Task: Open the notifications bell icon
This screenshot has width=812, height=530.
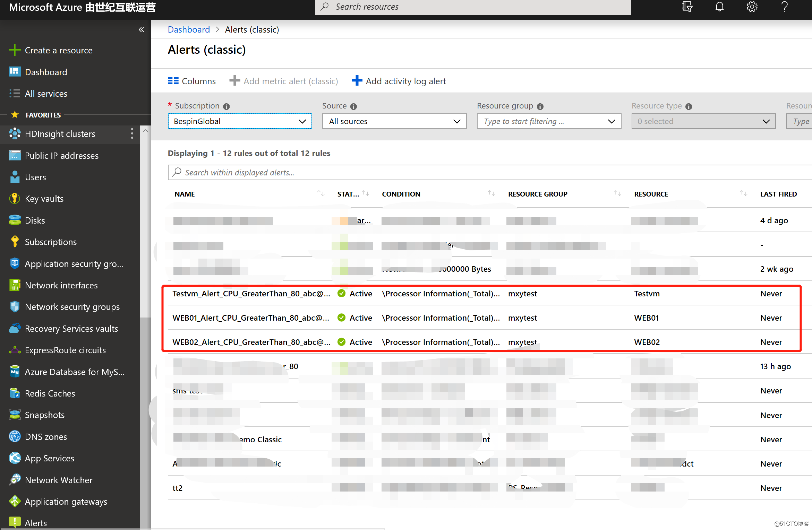Action: [x=720, y=7]
